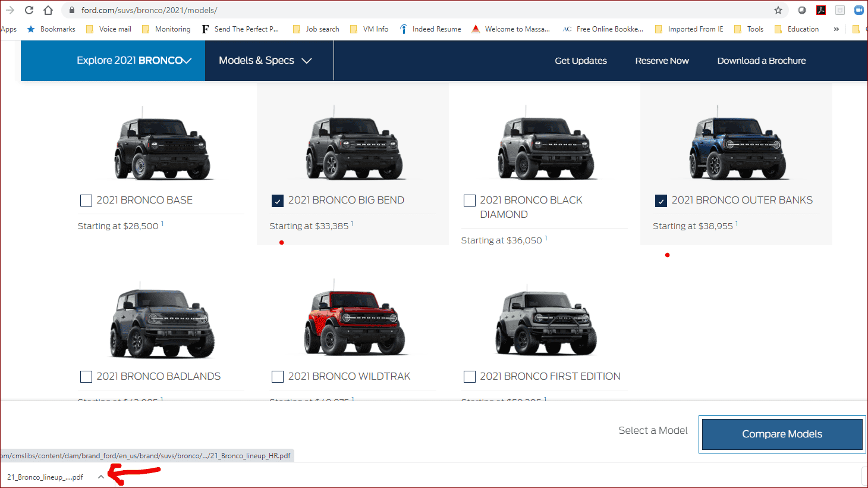Image resolution: width=868 pixels, height=488 pixels.
Task: Check the 2021 Bronco Black Diamond checkbox
Action: pyautogui.click(x=470, y=201)
